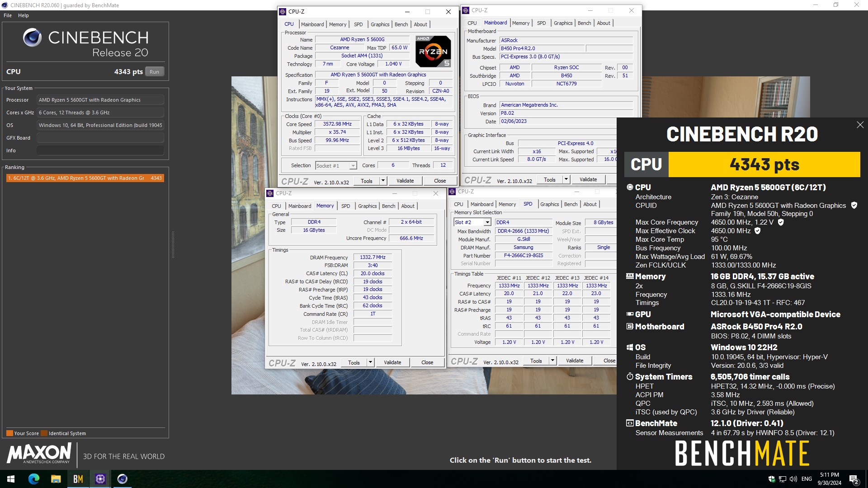This screenshot has width=868, height=488.
Task: Click Run button next to CPU score
Action: (x=154, y=72)
